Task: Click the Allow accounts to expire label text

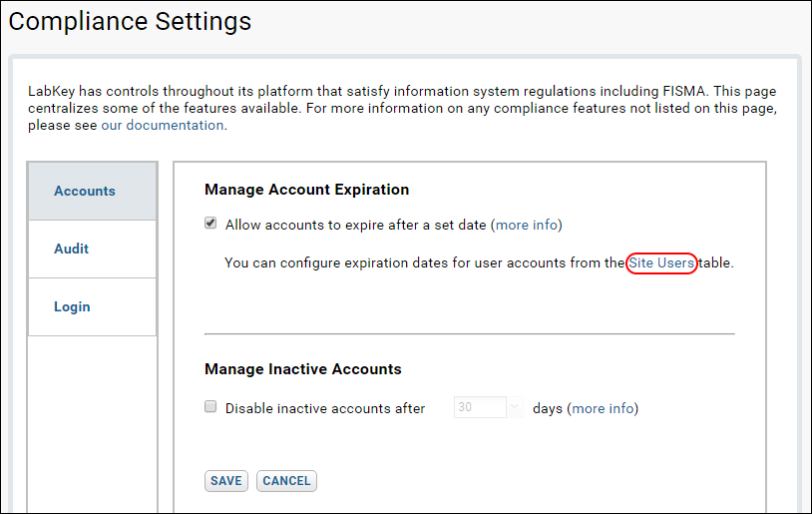Action: [x=356, y=225]
